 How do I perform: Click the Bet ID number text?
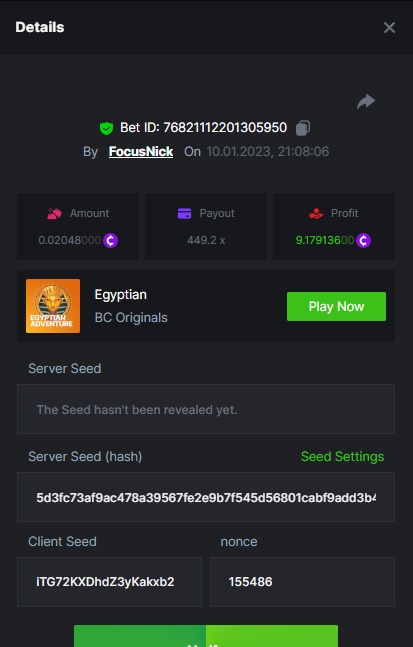click(225, 128)
